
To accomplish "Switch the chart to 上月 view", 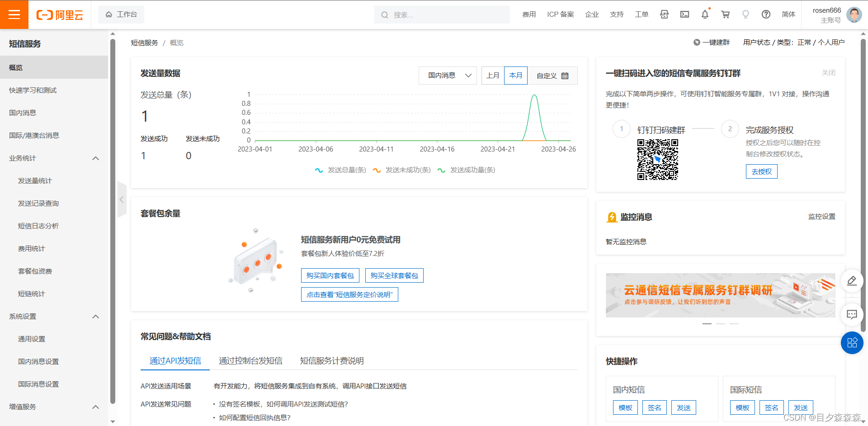I will [x=493, y=75].
